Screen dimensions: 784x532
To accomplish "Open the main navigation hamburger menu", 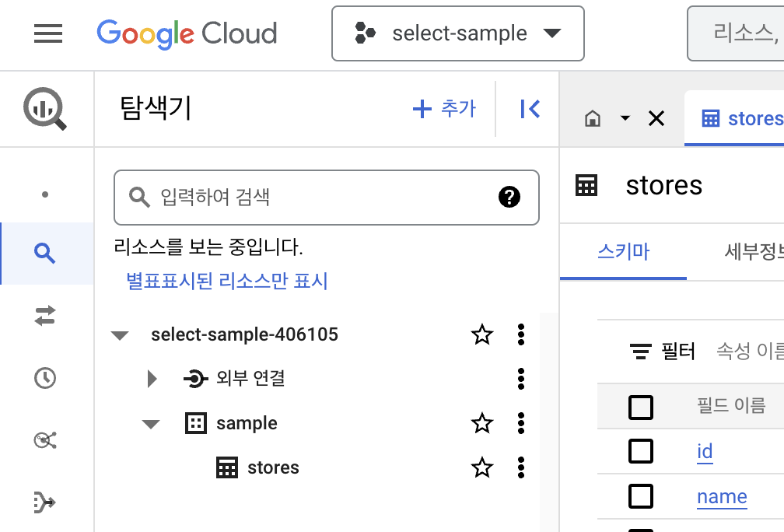I will pyautogui.click(x=48, y=33).
